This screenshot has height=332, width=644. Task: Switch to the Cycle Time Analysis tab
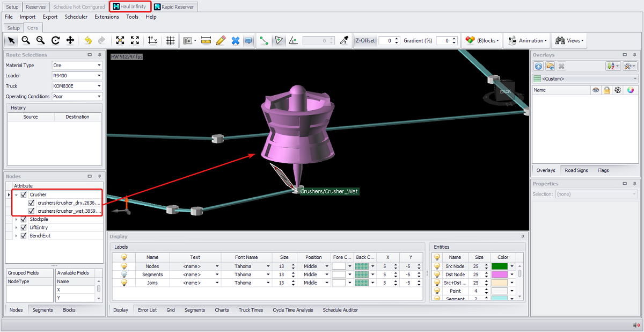292,310
